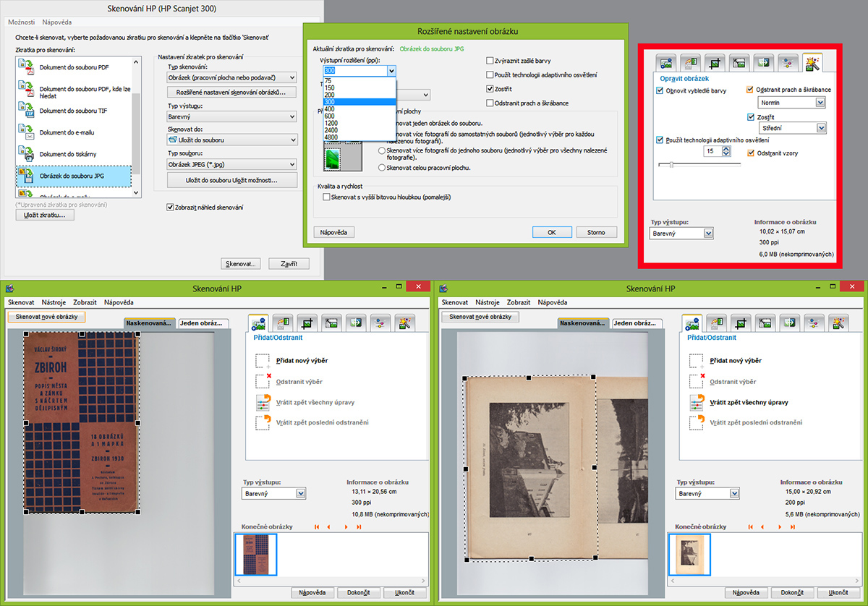Switch to Naskenovaná... tab in the photo page window

[x=583, y=323]
